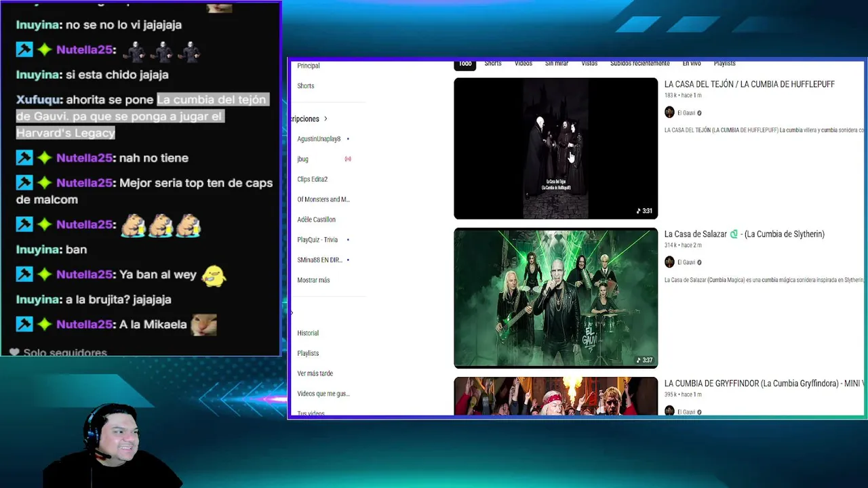Open Principal in YouTube sidebar
Image resolution: width=868 pixels, height=488 pixels.
(x=309, y=66)
